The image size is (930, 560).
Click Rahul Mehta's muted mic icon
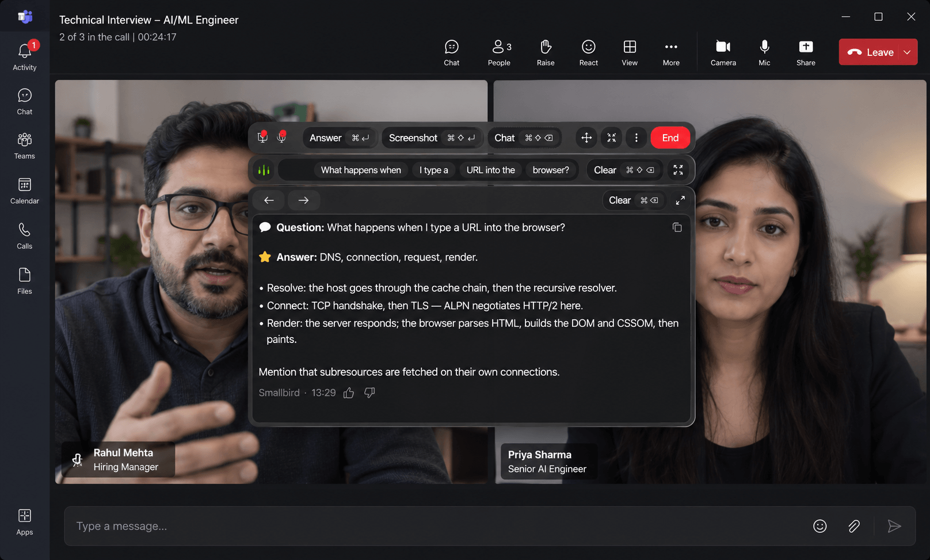(x=77, y=459)
